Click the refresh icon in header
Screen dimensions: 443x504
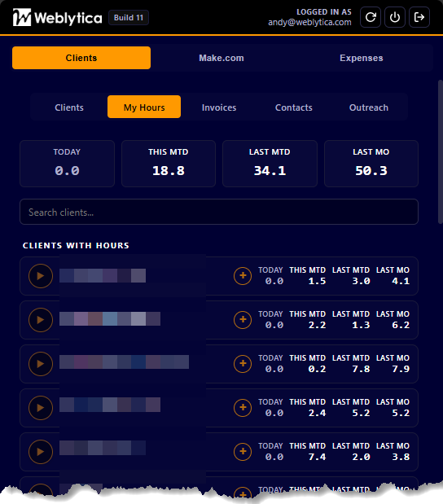click(x=371, y=17)
